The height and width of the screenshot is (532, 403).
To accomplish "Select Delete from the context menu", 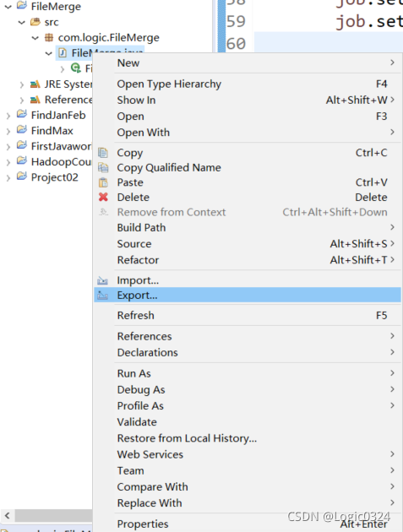I will coord(248,197).
